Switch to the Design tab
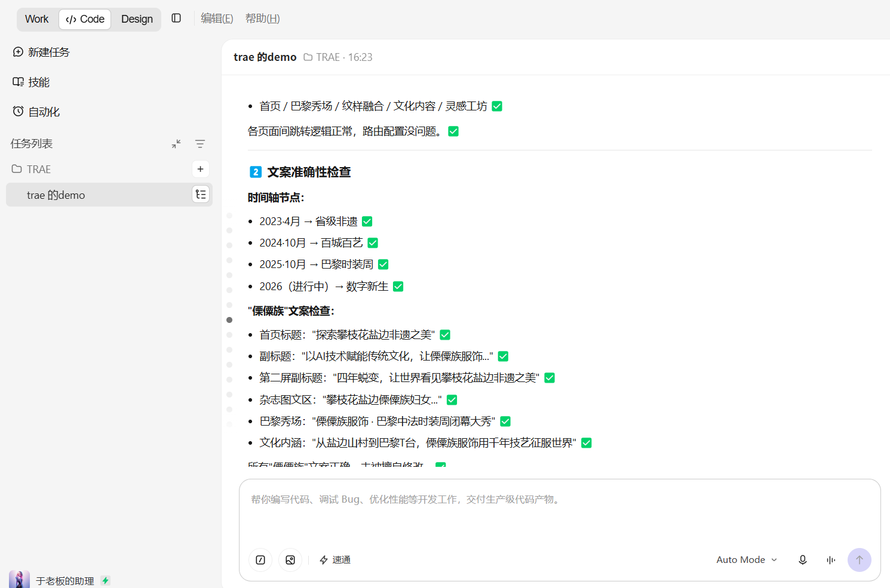 [x=137, y=19]
